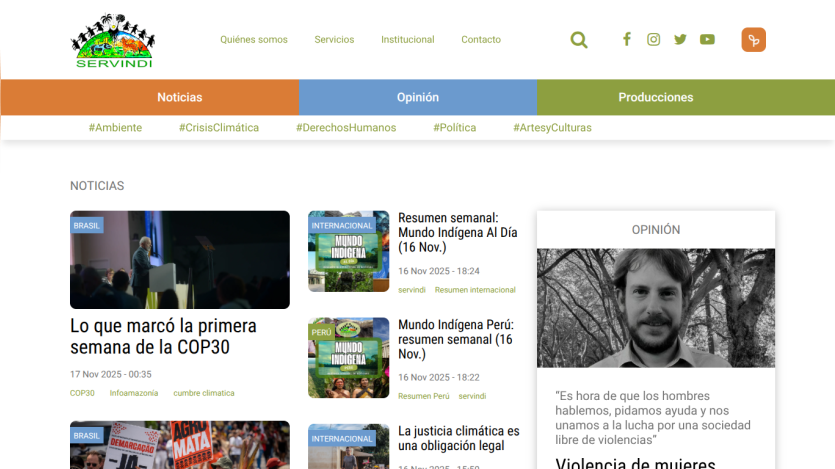This screenshot has height=469, width=835.
Task: Select the #CrisisClimática hashtag link
Action: (x=219, y=128)
